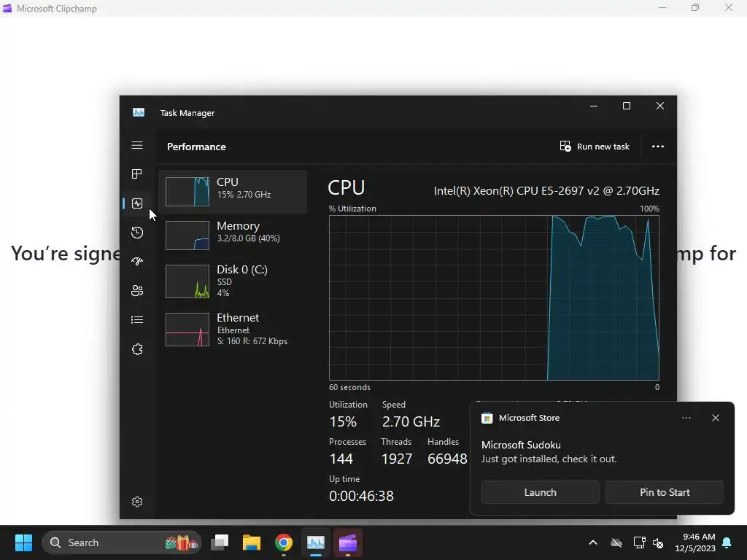Show hidden system tray icons
The image size is (747, 560).
point(593,542)
